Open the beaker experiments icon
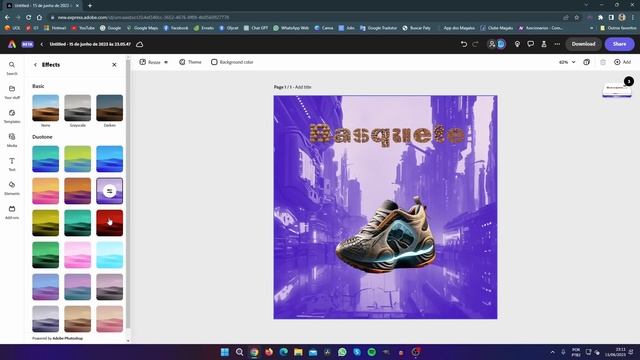This screenshot has width=640, height=360. [544, 44]
